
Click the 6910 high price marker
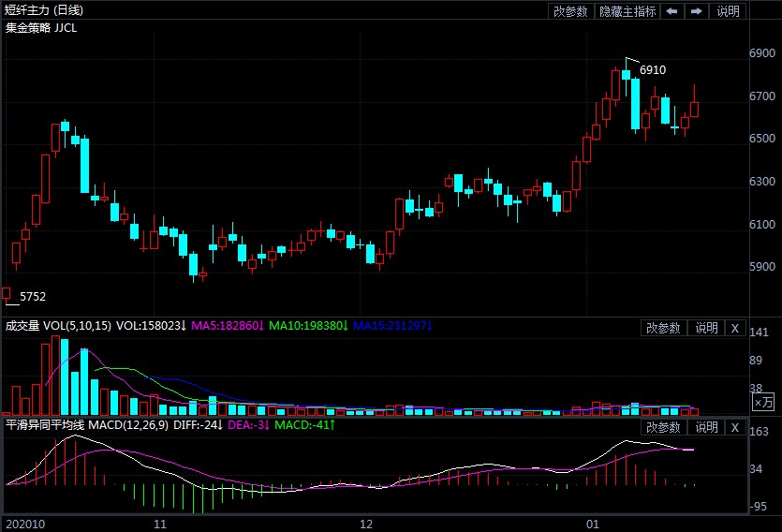coord(652,70)
